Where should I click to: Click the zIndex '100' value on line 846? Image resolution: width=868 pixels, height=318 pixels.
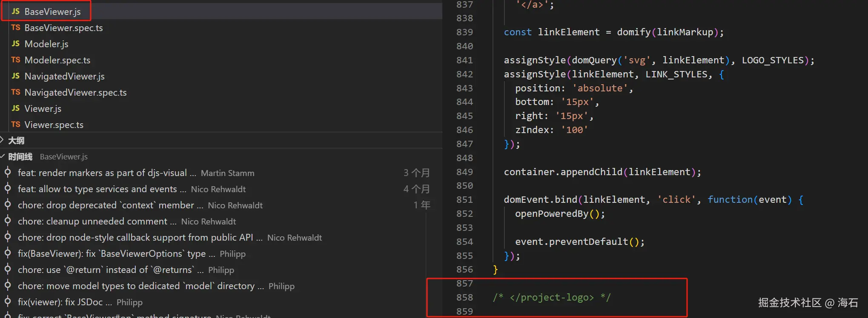pyautogui.click(x=574, y=130)
